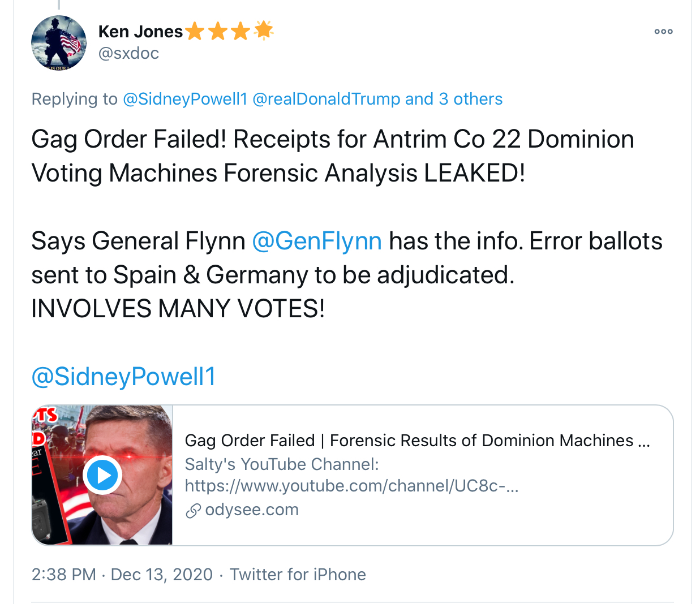Open the three-dot more options menu

663,32
